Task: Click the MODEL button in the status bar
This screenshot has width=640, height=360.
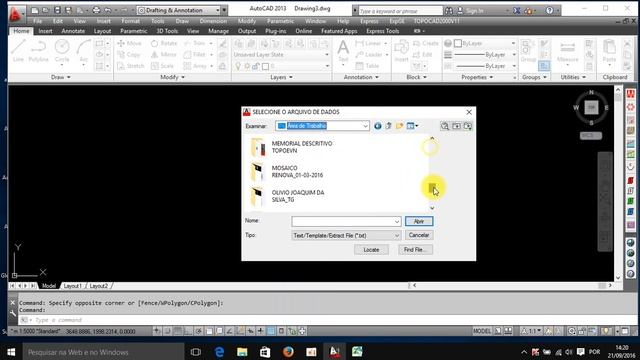Action: [482, 331]
